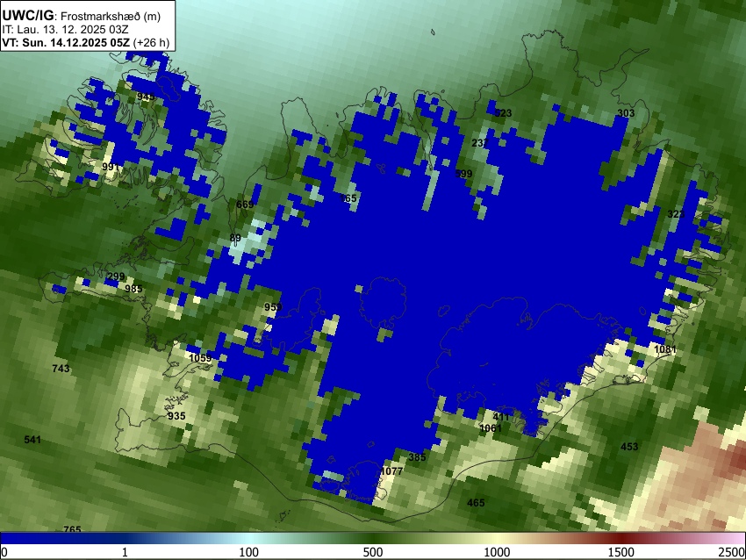746x560 pixels.
Task: Click the '(+26 h)' forecast offset text
Action: (151, 42)
